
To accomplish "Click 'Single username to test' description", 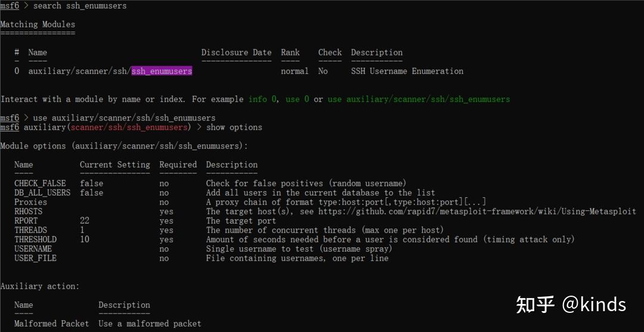I will tap(299, 249).
